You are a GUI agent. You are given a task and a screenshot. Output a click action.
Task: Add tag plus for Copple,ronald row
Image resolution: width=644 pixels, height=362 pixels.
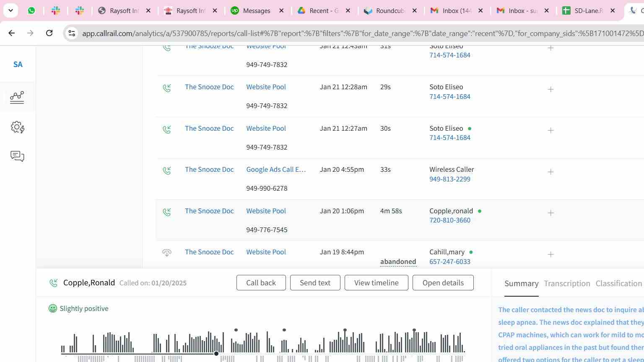point(551,213)
